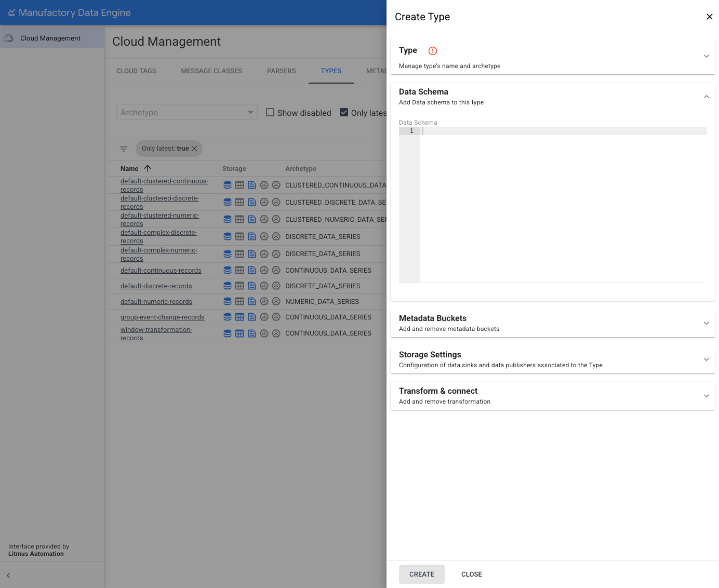
Task: Click the filter list icon above the table
Action: [x=124, y=149]
